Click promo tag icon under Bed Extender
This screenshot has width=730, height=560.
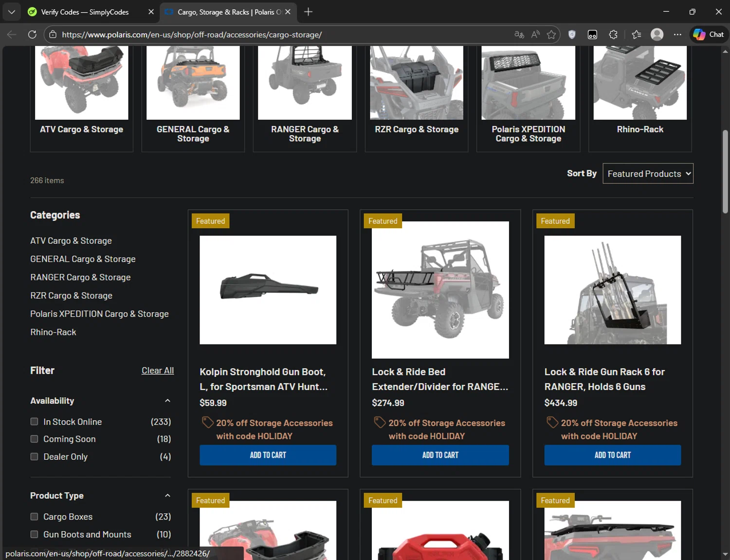tap(380, 422)
